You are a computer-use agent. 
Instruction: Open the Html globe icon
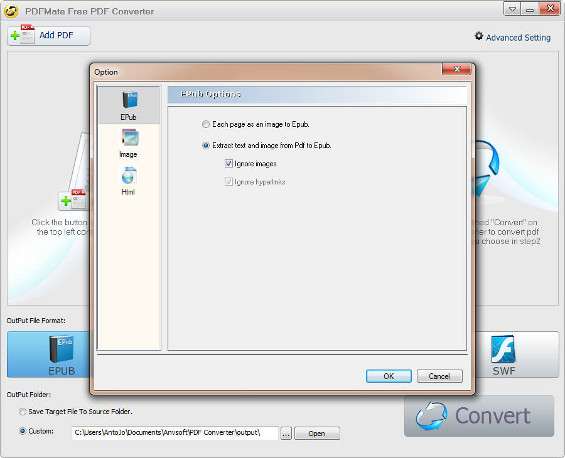point(129,175)
